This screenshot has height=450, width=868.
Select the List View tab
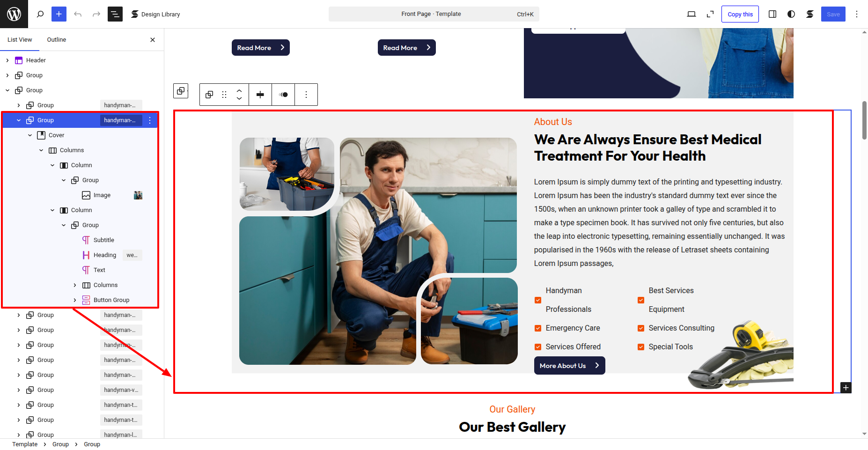pyautogui.click(x=20, y=40)
